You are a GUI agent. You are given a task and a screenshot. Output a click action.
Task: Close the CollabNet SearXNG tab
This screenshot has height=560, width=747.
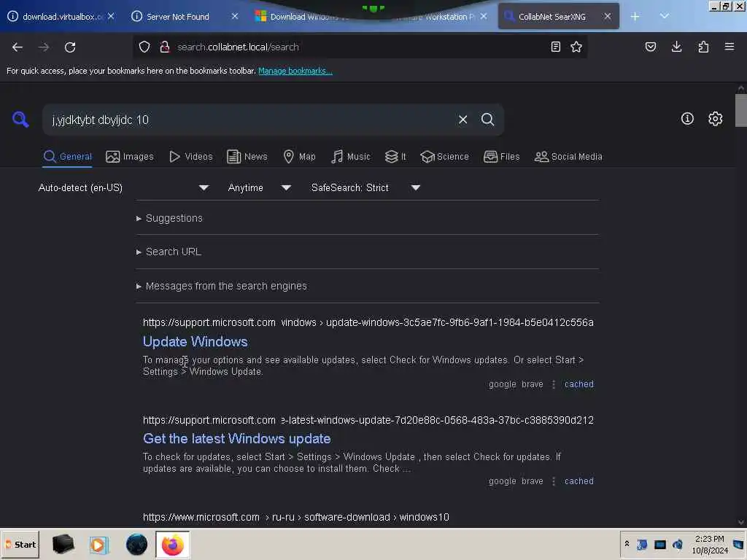[608, 16]
